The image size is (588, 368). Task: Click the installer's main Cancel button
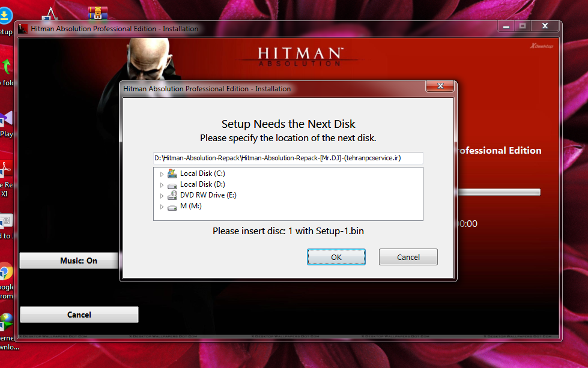(79, 315)
